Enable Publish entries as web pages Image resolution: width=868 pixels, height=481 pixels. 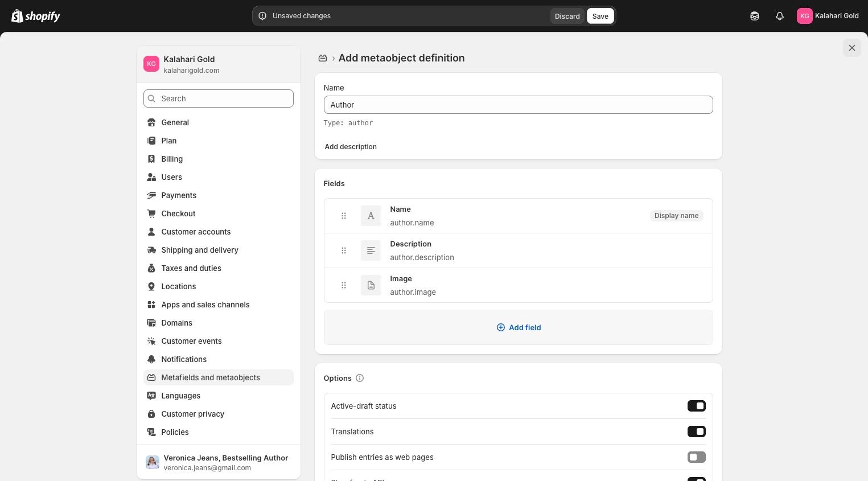[696, 457]
